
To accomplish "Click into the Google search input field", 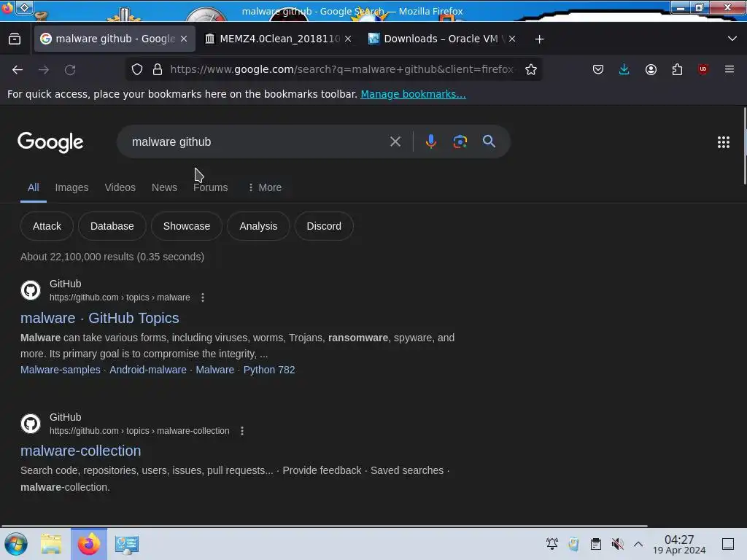I will (x=258, y=142).
